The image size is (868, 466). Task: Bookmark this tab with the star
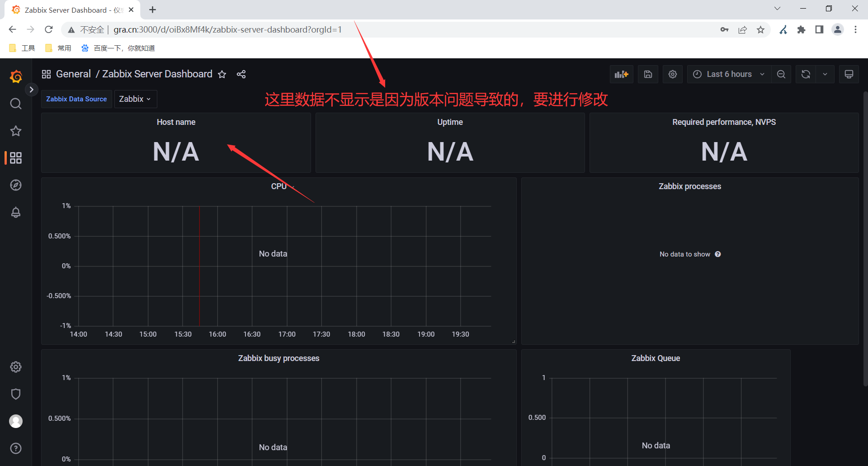point(761,30)
